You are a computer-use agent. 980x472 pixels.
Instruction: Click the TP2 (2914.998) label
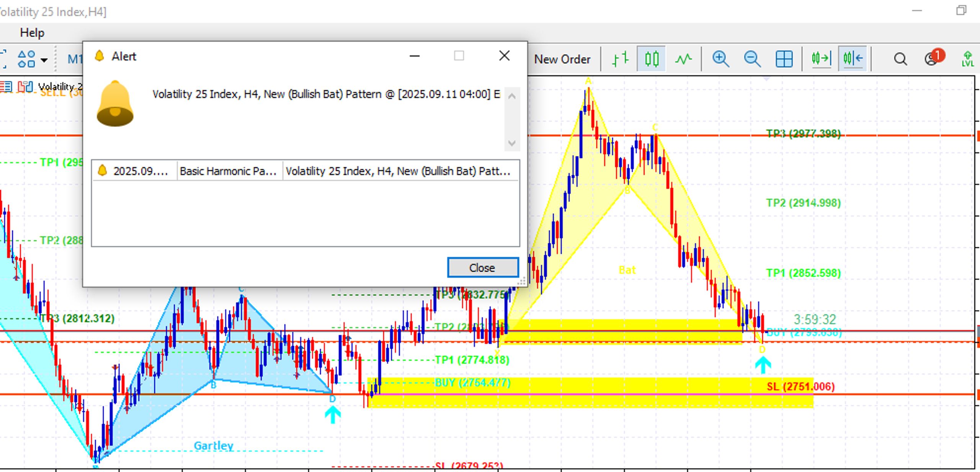click(803, 203)
